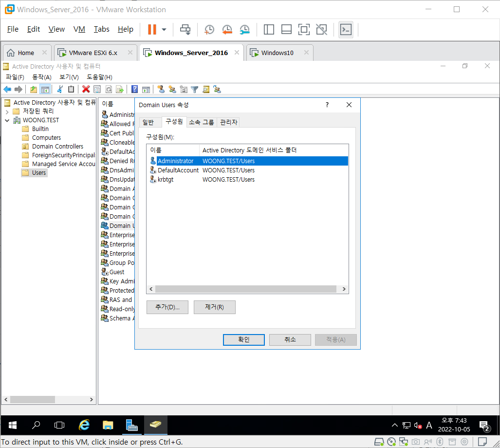
Task: Open the VMware File menu
Action: [x=13, y=29]
